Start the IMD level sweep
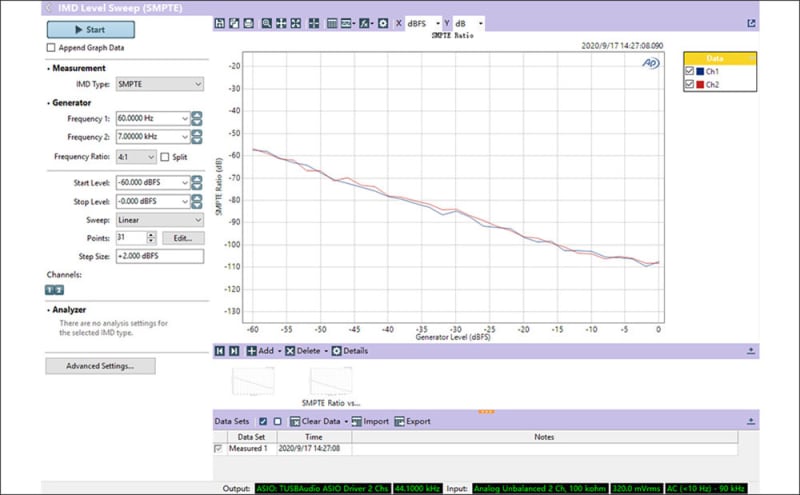800x495 pixels. point(91,30)
